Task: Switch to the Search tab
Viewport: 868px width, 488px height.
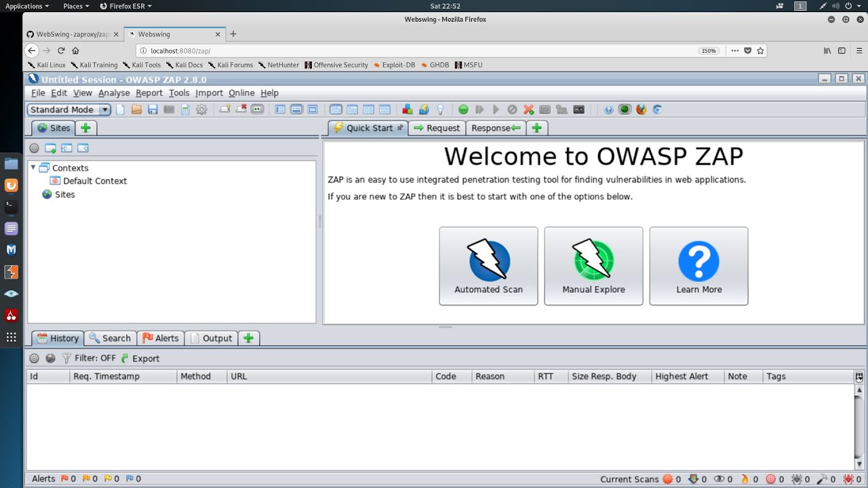Action: point(109,338)
